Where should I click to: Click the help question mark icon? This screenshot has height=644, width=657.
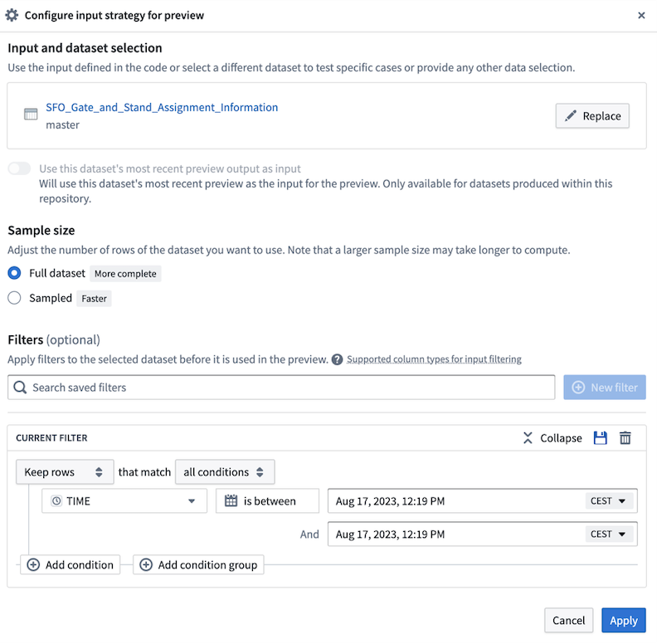tap(337, 359)
